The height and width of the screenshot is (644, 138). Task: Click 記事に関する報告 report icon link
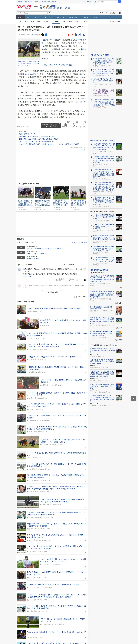pos(23,127)
